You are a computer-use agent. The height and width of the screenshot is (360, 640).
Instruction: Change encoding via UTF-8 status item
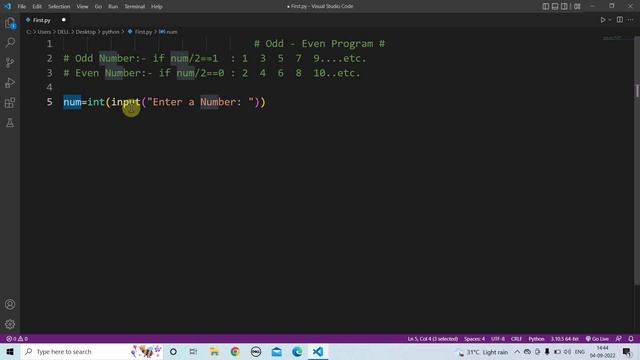click(x=498, y=339)
